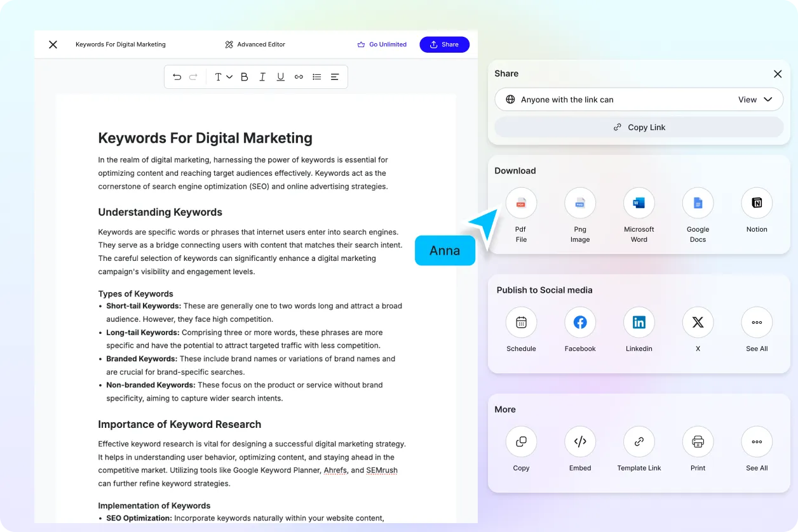
Task: Export to Google Docs
Action: (x=698, y=203)
